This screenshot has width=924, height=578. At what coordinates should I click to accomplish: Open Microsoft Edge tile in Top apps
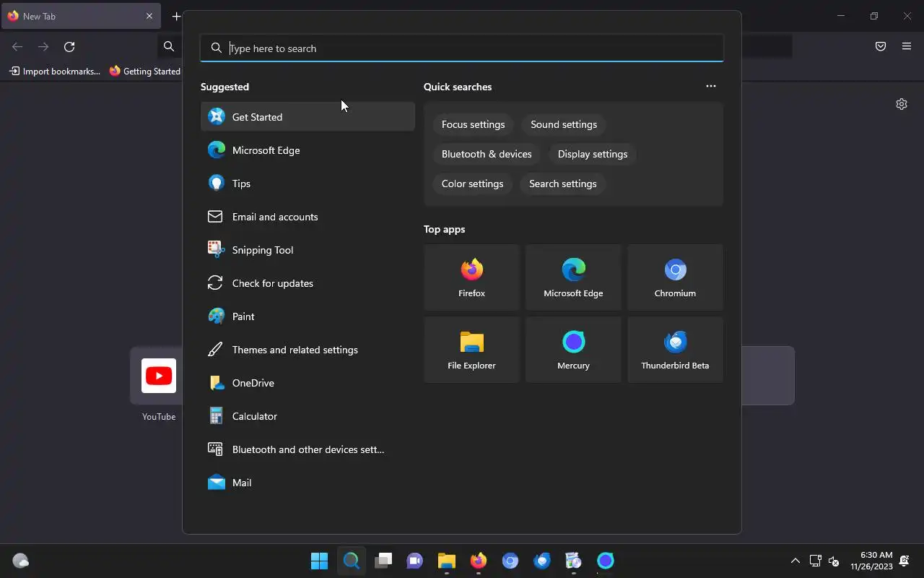(x=573, y=277)
